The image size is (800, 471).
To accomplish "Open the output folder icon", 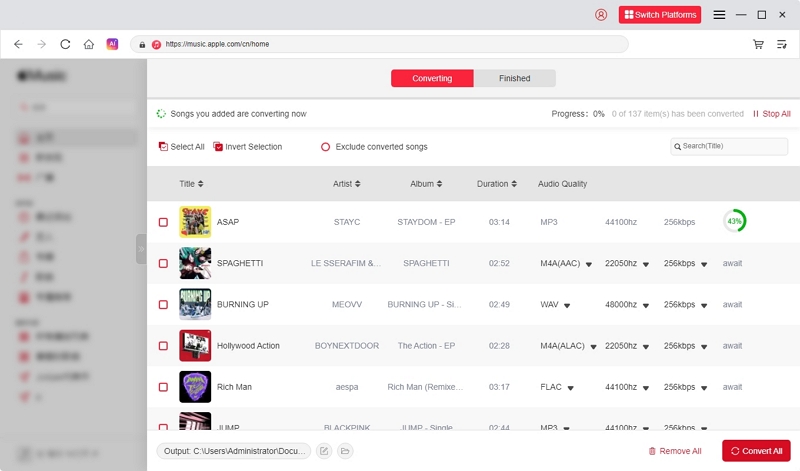I will point(345,451).
